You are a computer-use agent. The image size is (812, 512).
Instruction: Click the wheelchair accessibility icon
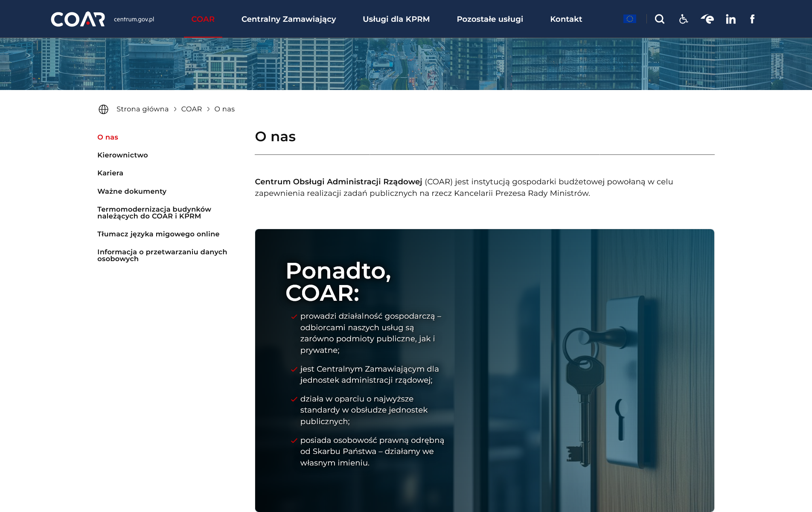tap(684, 19)
